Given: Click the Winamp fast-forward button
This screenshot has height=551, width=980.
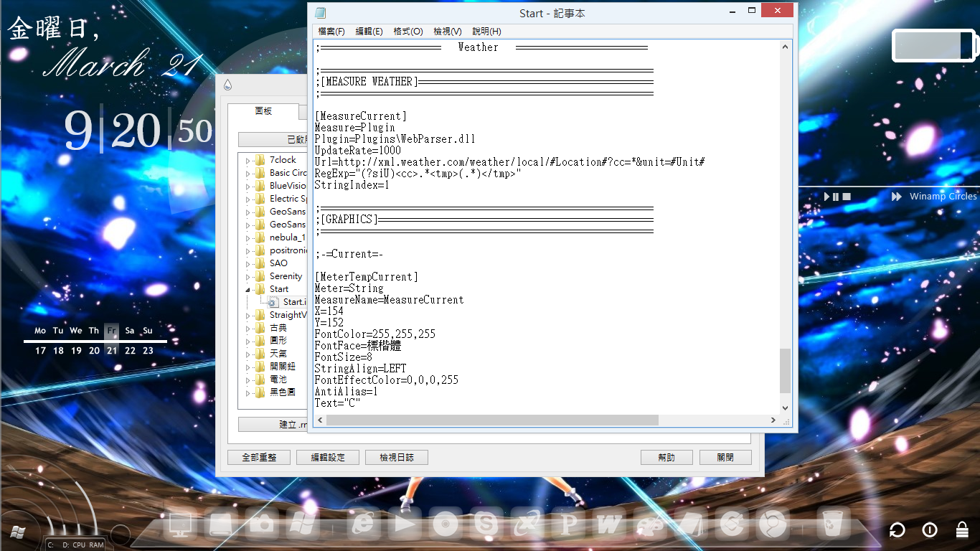Looking at the screenshot, I should pyautogui.click(x=896, y=197).
